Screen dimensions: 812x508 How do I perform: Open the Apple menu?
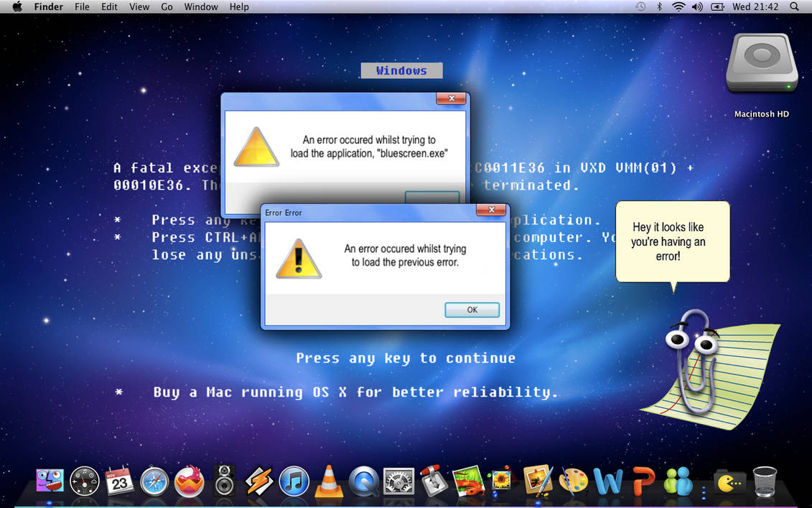[17, 6]
